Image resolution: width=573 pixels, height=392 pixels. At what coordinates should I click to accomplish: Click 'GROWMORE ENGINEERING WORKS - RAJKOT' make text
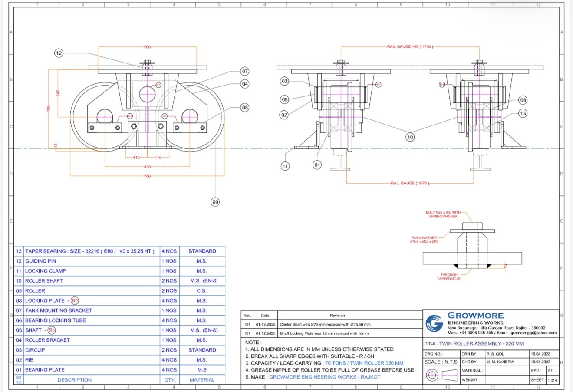click(x=325, y=377)
